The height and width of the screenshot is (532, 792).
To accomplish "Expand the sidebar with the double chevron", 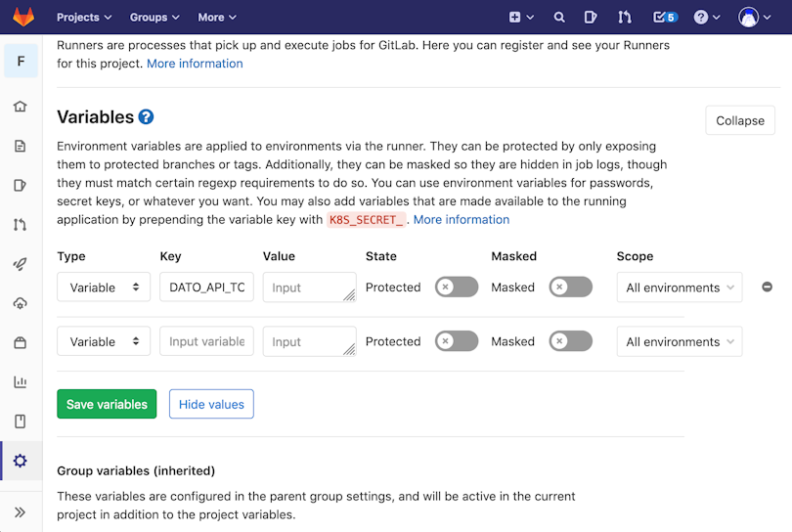I will point(21,512).
